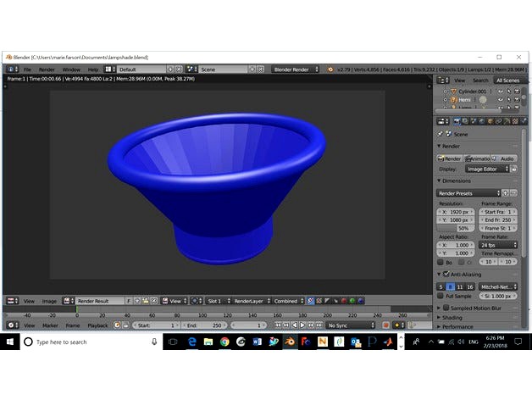Image resolution: width=532 pixels, height=400 pixels.
Task: Open the Render menu in the info header
Action: tap(47, 69)
